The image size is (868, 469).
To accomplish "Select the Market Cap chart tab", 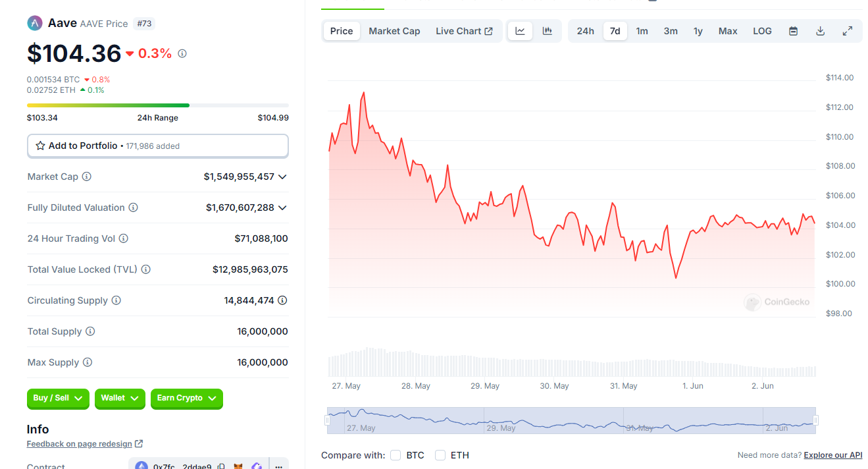I will 394,31.
